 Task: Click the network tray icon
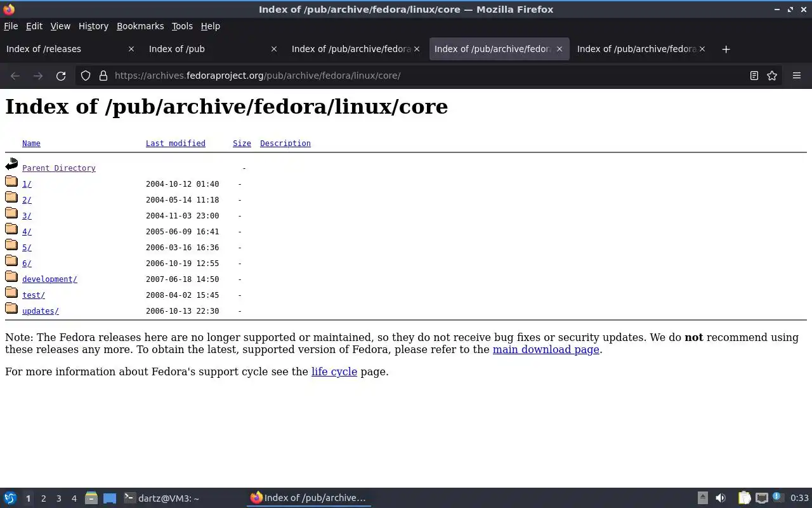pyautogui.click(x=762, y=498)
